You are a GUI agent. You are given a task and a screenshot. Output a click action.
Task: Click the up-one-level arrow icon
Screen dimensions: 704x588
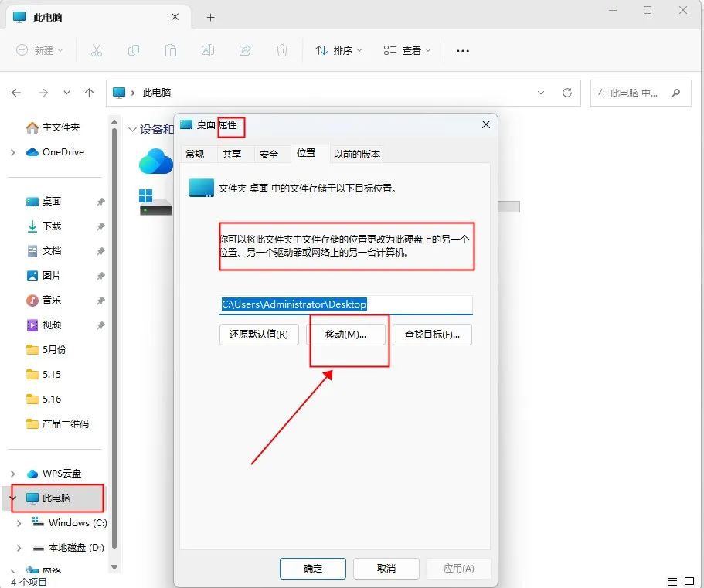pyautogui.click(x=89, y=92)
